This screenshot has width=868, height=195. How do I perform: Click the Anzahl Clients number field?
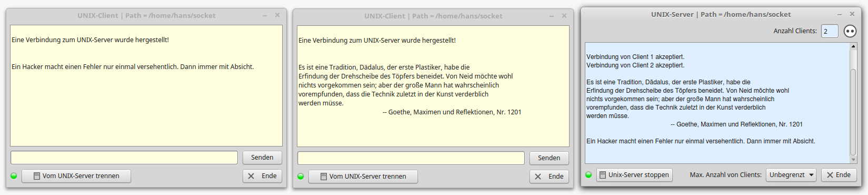pos(830,31)
